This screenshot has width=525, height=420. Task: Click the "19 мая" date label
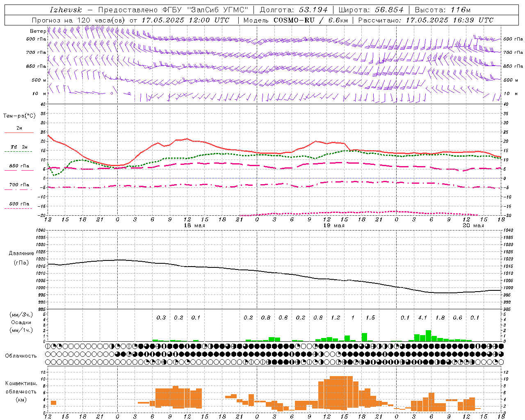coord(334,226)
